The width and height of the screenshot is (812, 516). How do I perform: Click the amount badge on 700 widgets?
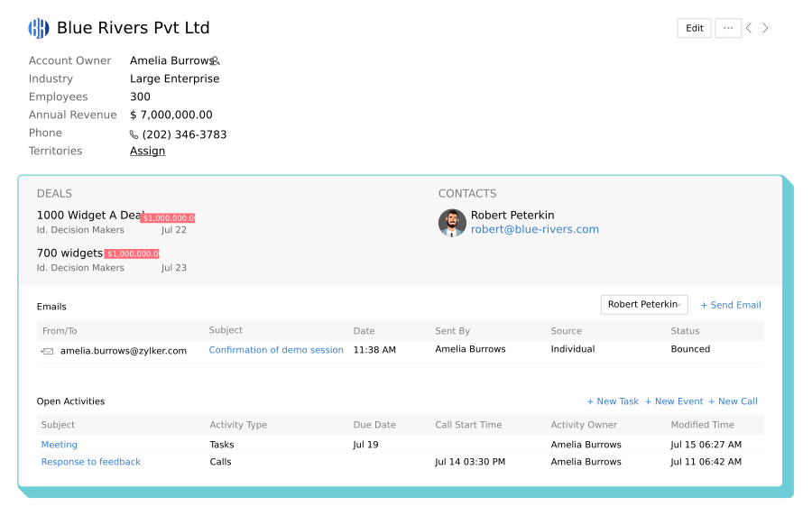(x=132, y=253)
